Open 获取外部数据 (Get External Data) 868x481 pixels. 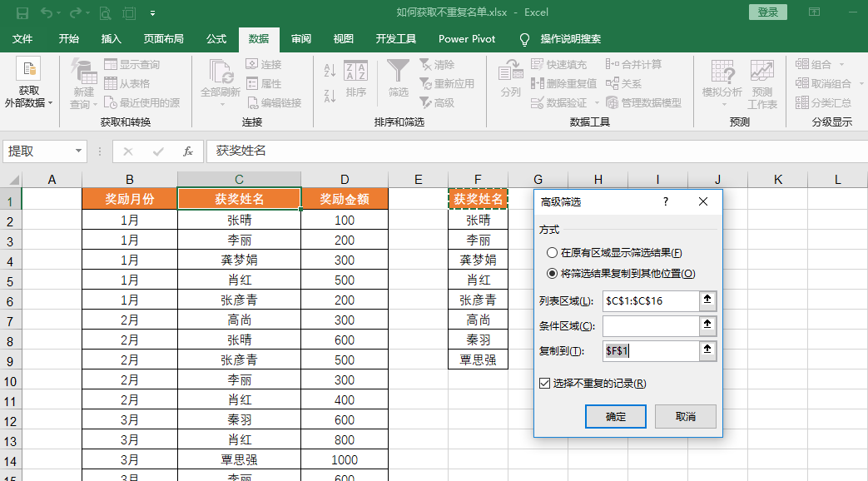click(28, 82)
